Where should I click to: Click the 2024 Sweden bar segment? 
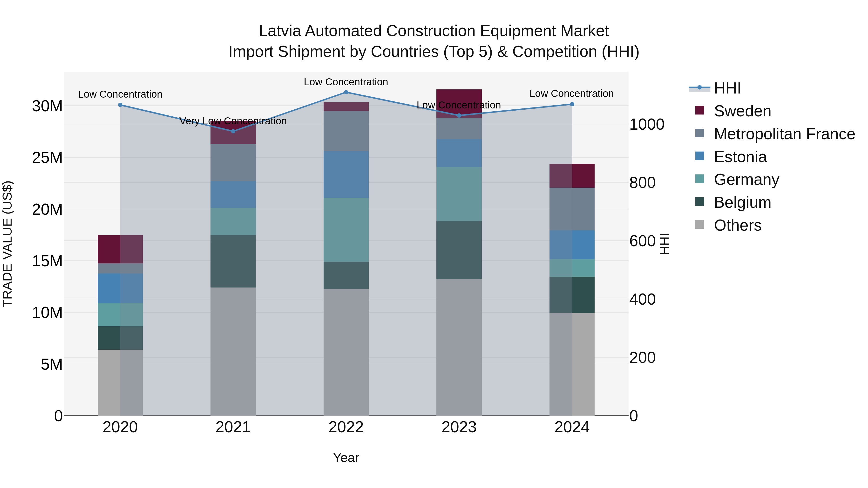[572, 176]
